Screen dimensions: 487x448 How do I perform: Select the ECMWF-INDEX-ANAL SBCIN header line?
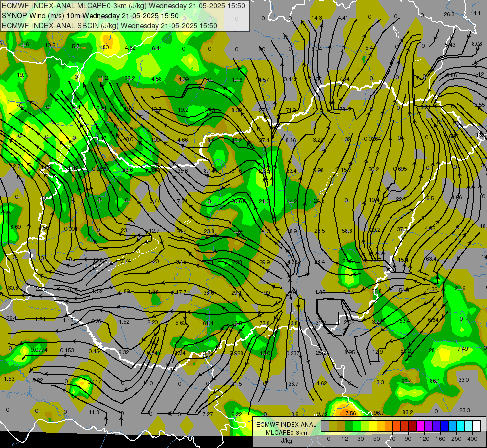(109, 26)
